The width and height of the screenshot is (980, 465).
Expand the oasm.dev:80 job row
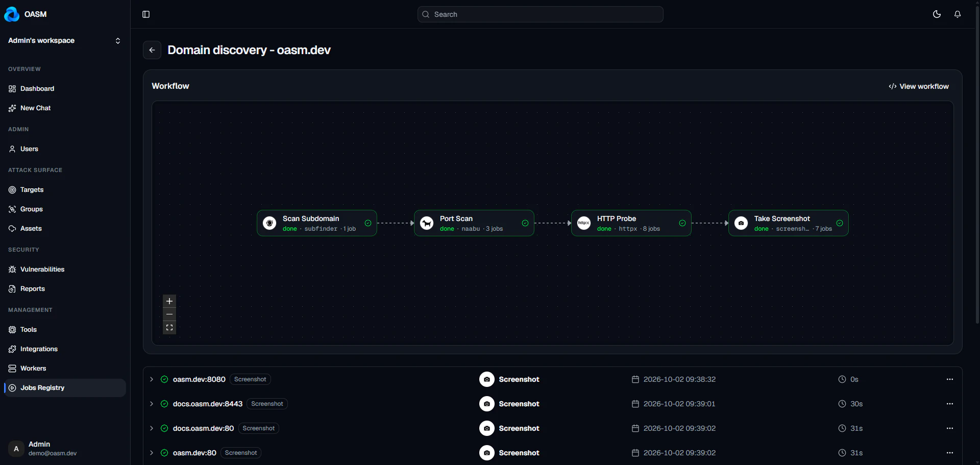pyautogui.click(x=152, y=453)
